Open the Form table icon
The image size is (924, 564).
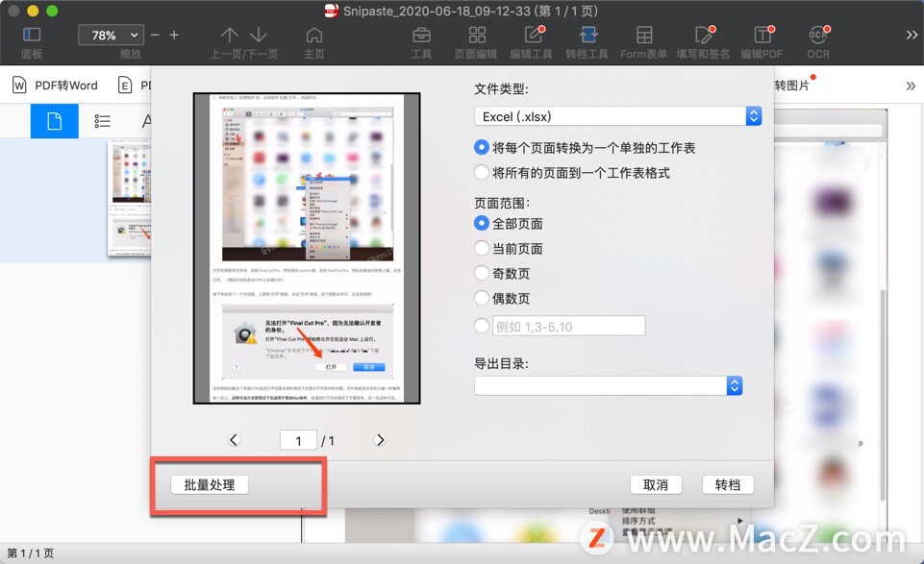coord(644,35)
